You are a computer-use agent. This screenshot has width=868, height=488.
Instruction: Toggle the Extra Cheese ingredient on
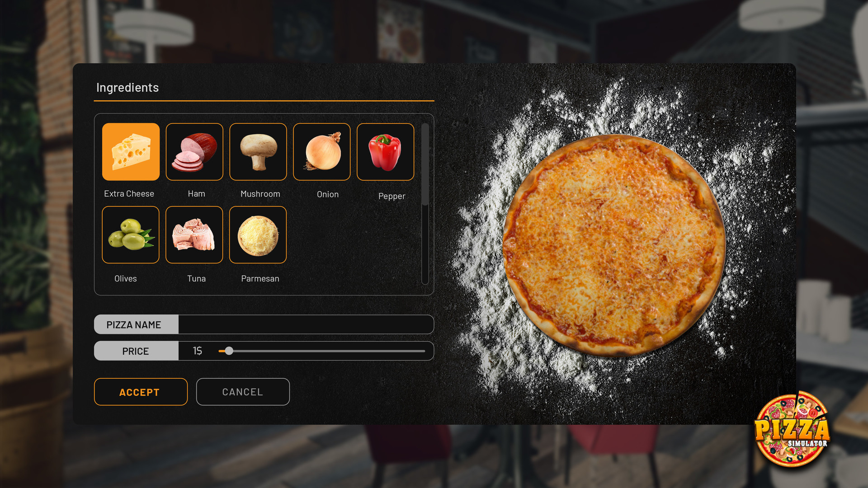point(130,151)
